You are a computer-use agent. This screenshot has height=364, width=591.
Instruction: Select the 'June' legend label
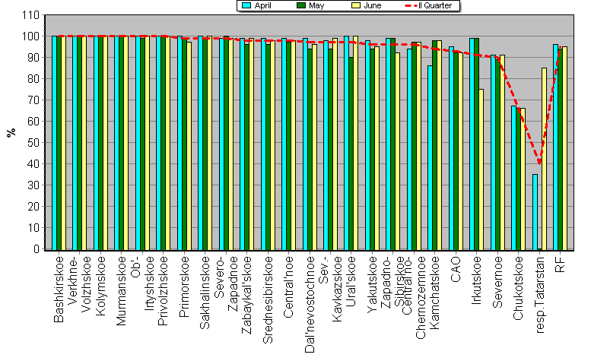(373, 5)
